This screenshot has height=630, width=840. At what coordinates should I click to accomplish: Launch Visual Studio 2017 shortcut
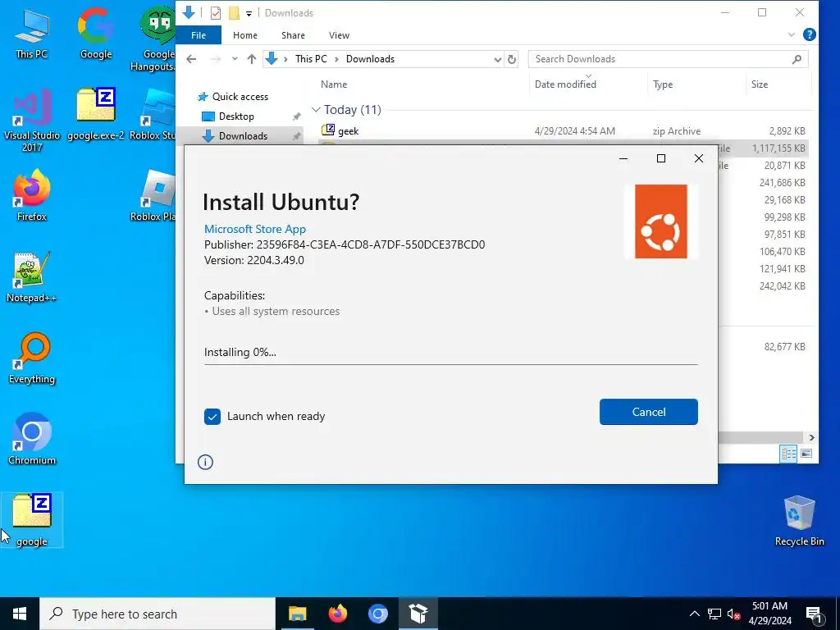coord(32,120)
